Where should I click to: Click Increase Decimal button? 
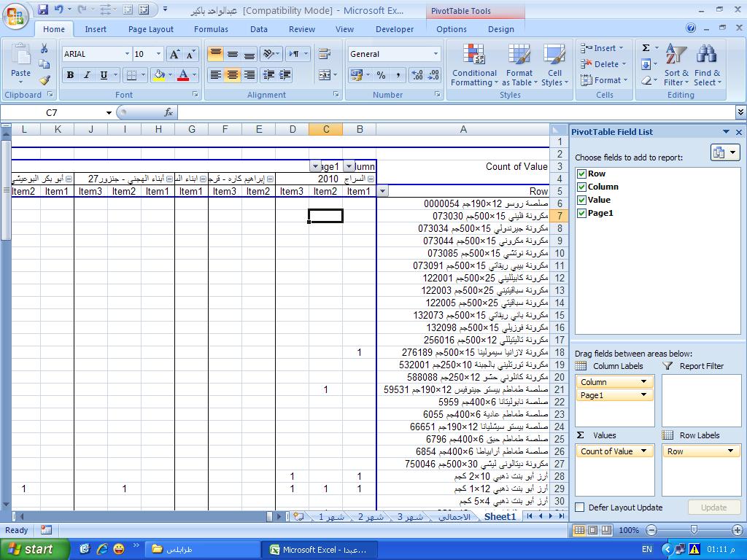(x=417, y=75)
